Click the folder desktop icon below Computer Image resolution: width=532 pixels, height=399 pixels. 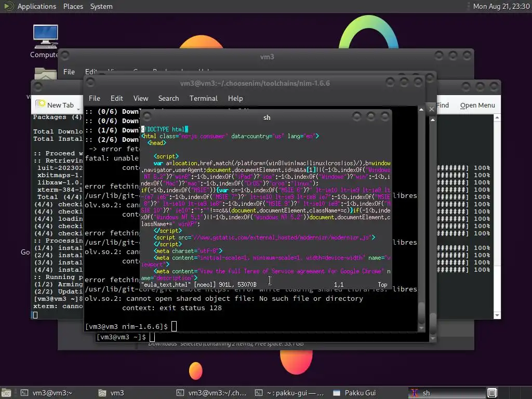coord(46,74)
